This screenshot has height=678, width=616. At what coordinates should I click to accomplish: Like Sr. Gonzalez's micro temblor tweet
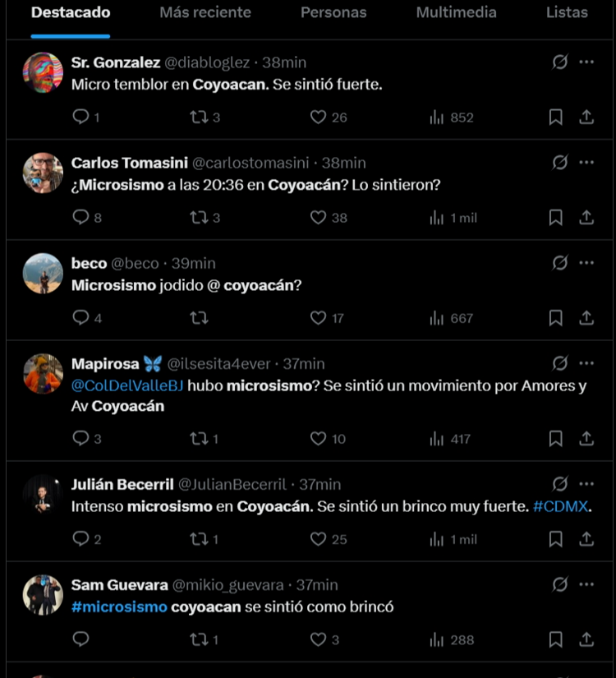click(319, 117)
